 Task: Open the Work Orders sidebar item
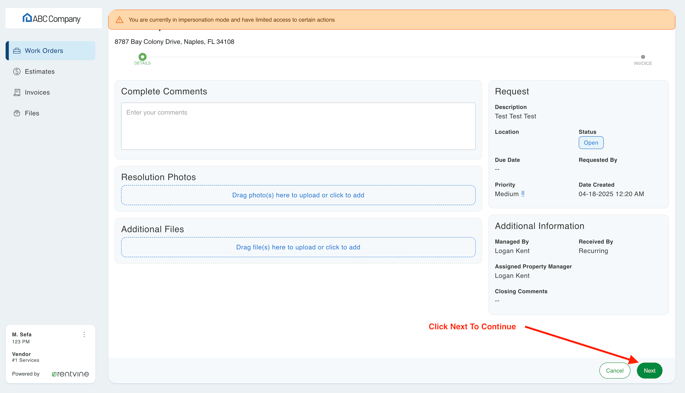pyautogui.click(x=51, y=51)
